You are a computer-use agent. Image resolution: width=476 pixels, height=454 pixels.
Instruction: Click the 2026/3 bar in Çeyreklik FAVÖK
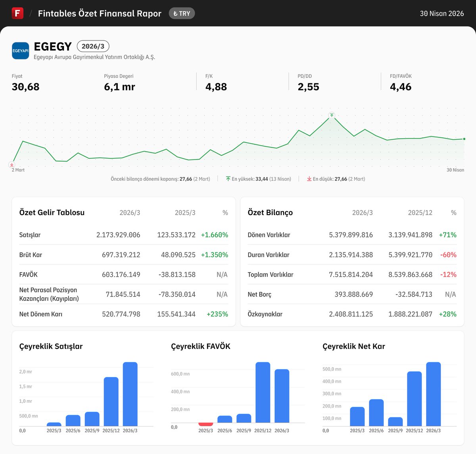[282, 396]
